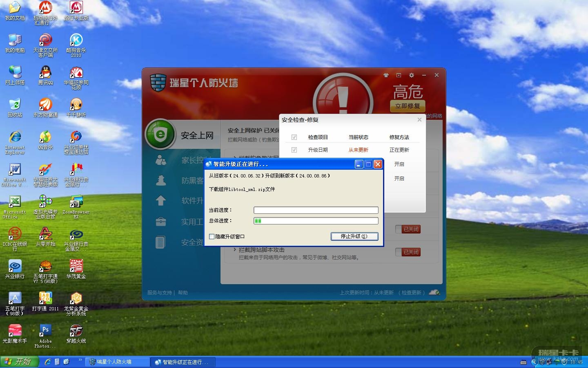
Task: Minimize the 瑞星个人防火墙 window
Action: click(x=424, y=75)
